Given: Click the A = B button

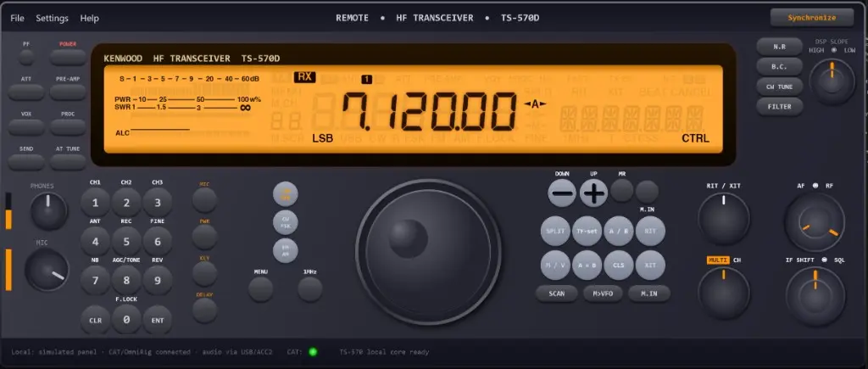Looking at the screenshot, I should click(587, 265).
